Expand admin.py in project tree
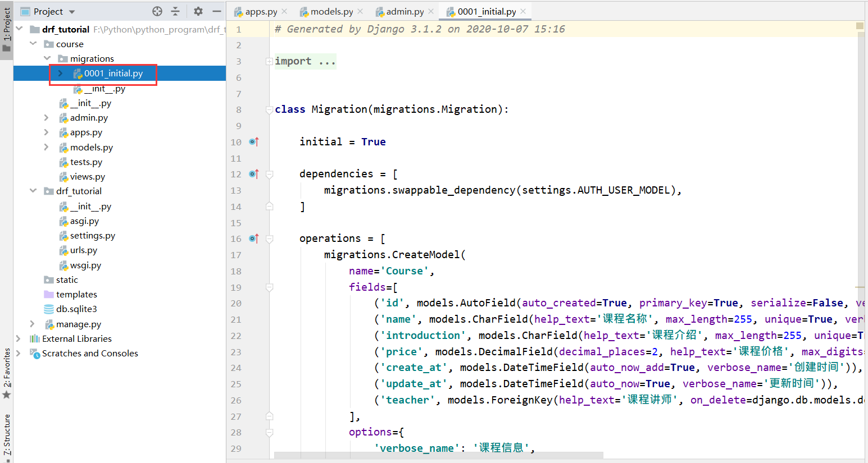Viewport: 868px width, 463px height. click(x=47, y=117)
